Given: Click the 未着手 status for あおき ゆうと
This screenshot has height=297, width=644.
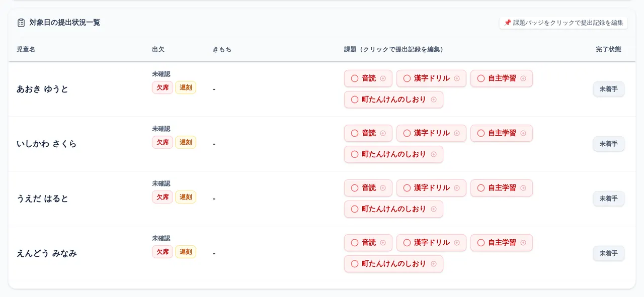Looking at the screenshot, I should [x=609, y=89].
